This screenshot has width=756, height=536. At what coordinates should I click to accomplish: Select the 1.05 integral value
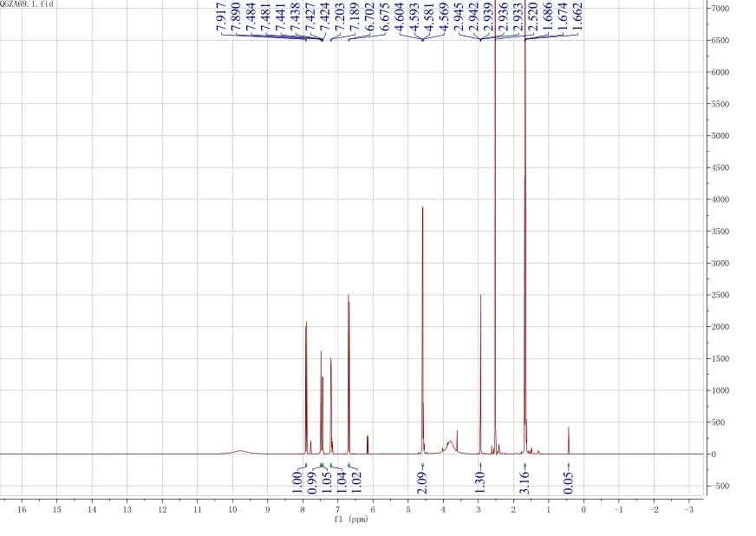point(328,482)
